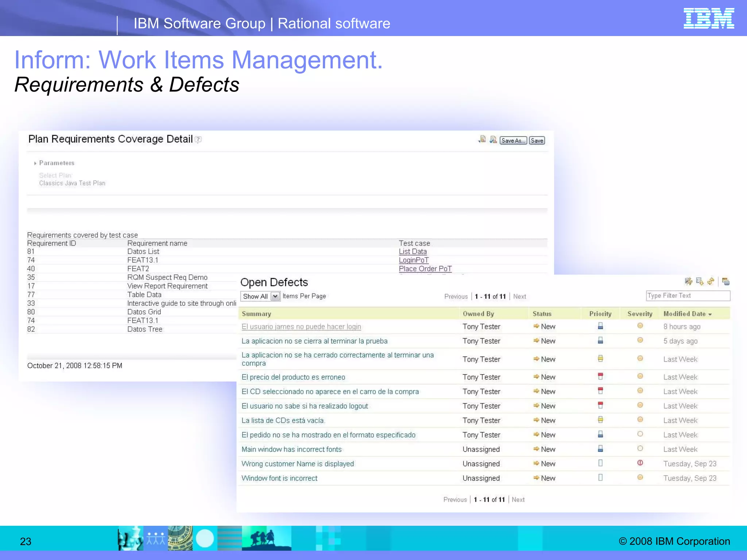
Task: Click New status arrow icon for 'El CD seleccionado' row
Action: click(x=536, y=391)
